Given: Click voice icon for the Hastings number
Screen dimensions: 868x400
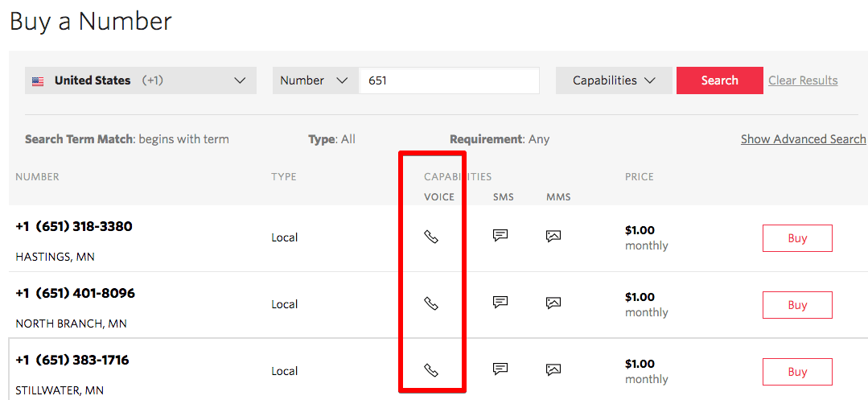Looking at the screenshot, I should point(431,237).
